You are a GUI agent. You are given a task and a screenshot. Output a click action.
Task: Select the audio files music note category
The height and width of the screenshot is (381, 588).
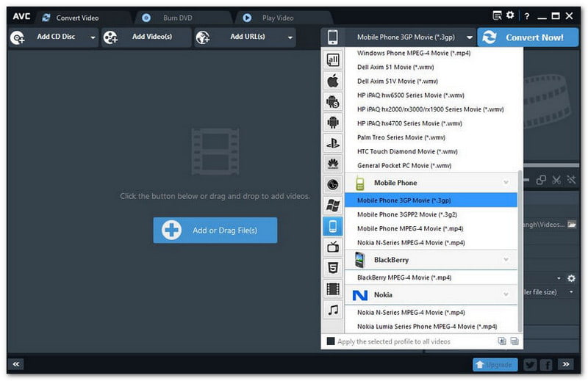[333, 310]
